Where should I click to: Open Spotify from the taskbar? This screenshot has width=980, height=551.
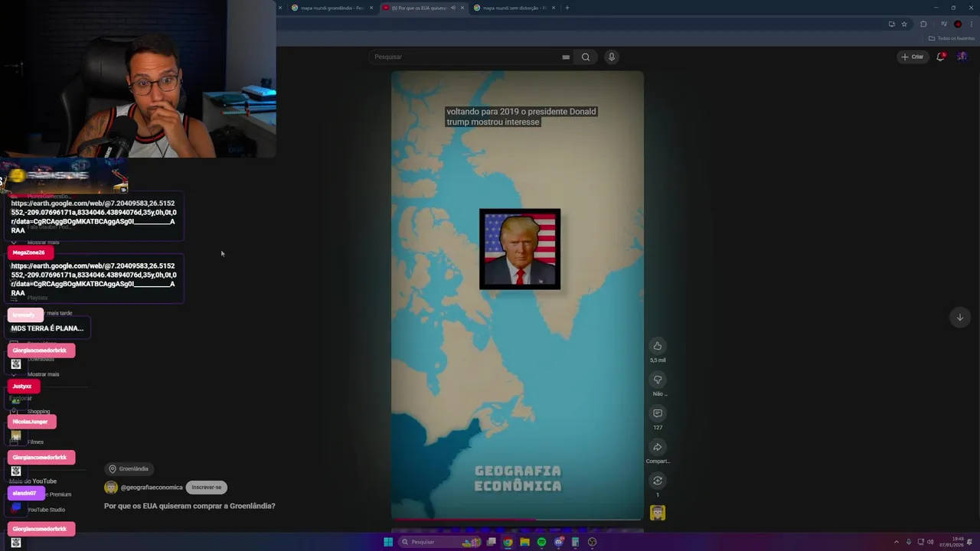tap(541, 542)
